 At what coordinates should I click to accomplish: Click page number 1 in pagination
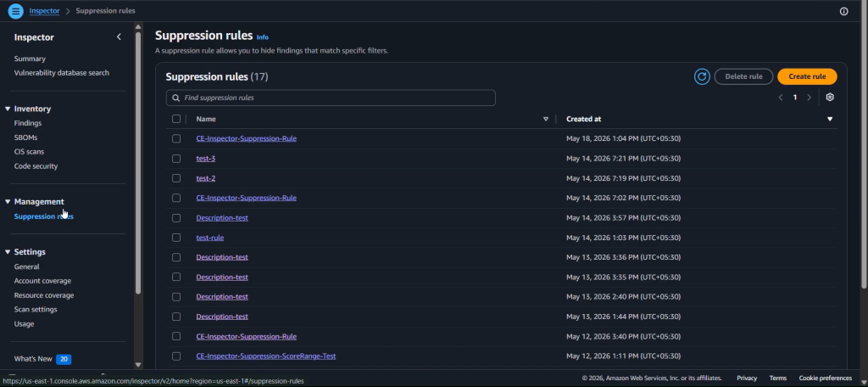(x=795, y=98)
